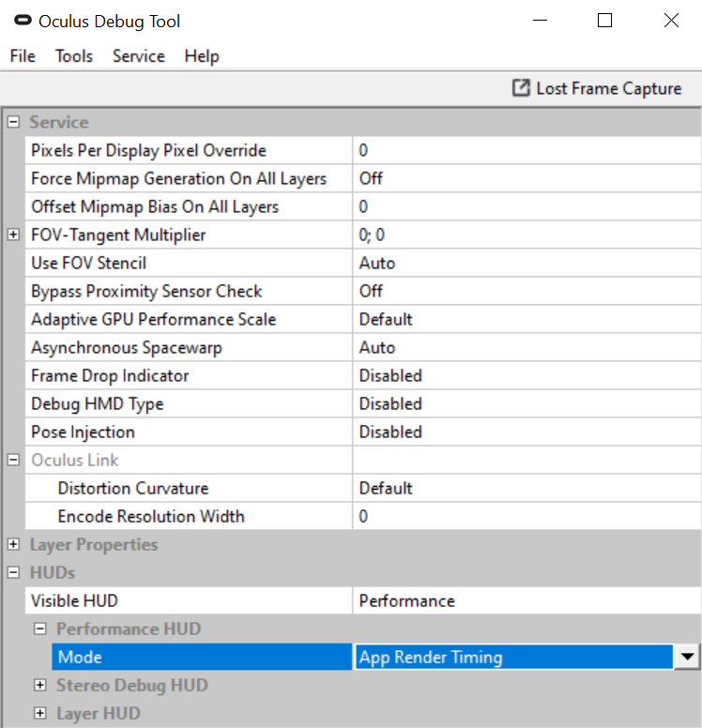This screenshot has height=728, width=702.
Task: Select the Frame Drop Indicator value field
Action: click(526, 376)
